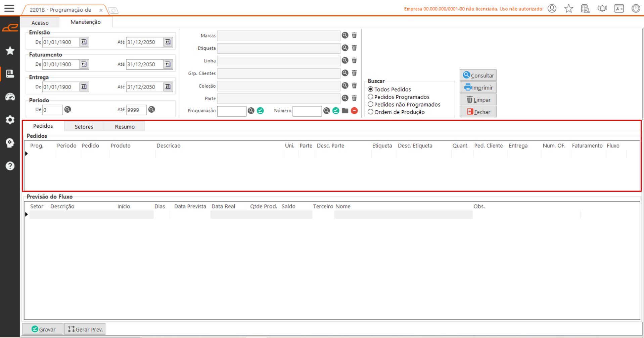Select Pedidos não Programados radio option
The image size is (644, 338).
[x=371, y=105]
